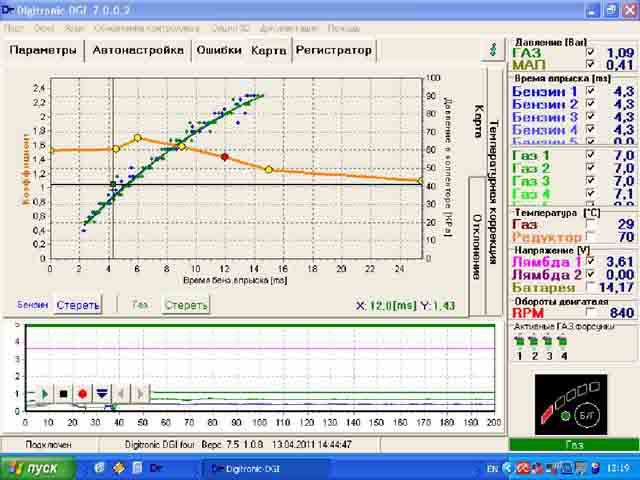Click gas injector 3 icon
This screenshot has height=480, width=640.
(549, 342)
